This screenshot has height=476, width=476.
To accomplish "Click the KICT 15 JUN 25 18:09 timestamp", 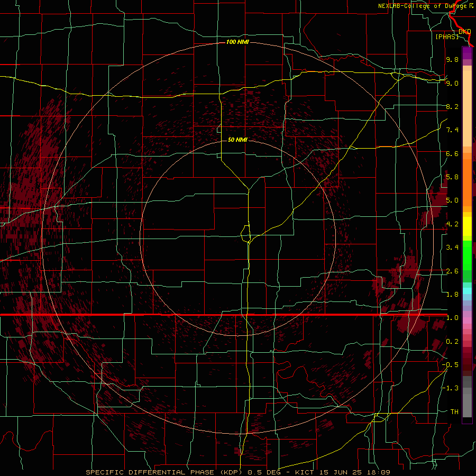I will pyautogui.click(x=342, y=472).
